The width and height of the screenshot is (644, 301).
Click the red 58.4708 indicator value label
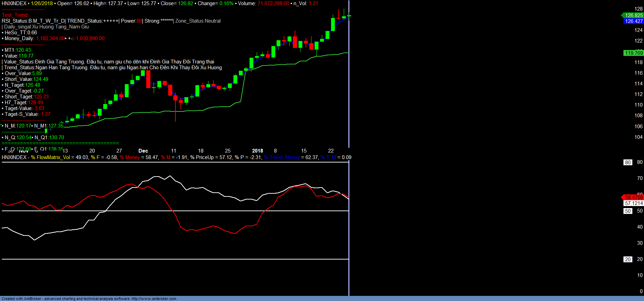coord(633,197)
